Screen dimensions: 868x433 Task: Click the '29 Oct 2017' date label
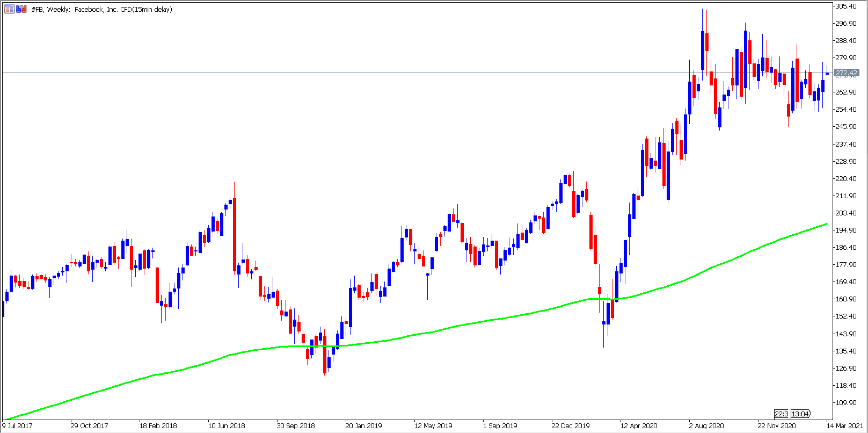89,425
